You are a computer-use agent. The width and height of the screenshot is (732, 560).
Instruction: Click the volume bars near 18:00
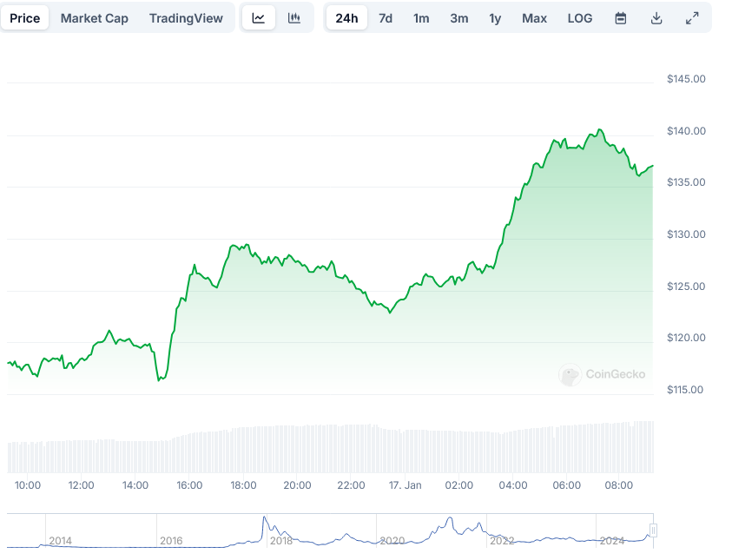tap(244, 449)
